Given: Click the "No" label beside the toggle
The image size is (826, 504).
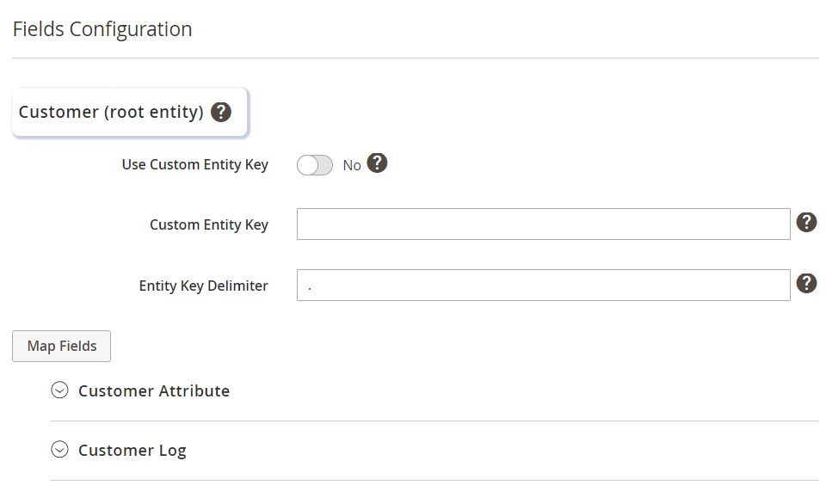Looking at the screenshot, I should [352, 165].
